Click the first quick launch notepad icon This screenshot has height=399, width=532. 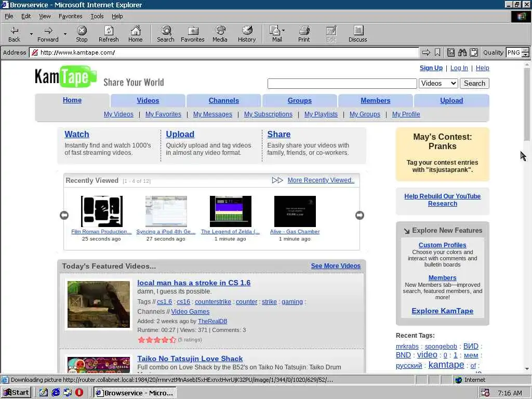point(44,393)
